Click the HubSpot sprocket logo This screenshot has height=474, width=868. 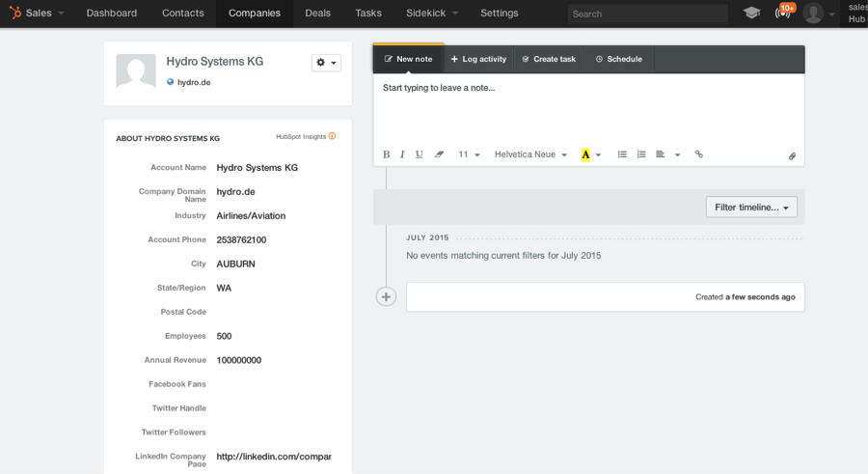coord(15,13)
